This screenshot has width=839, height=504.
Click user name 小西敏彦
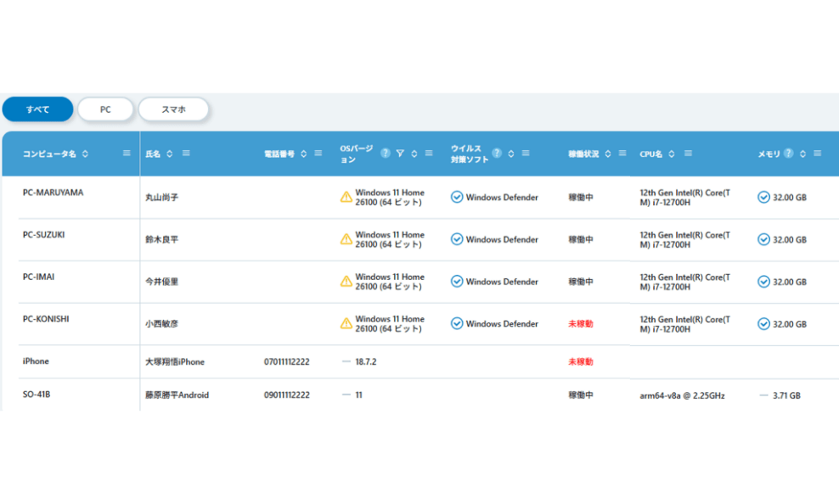pos(161,324)
